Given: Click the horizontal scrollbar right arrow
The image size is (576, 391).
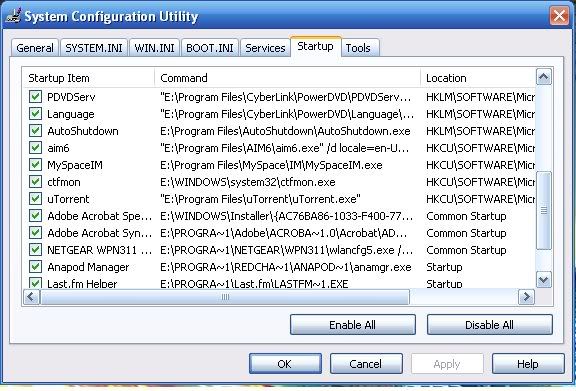Looking at the screenshot, I should tap(526, 297).
